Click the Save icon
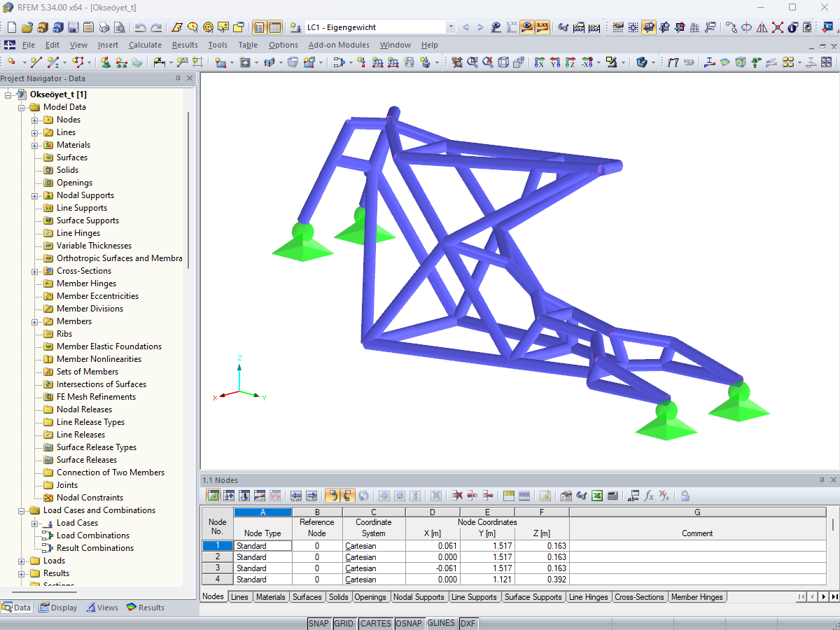 click(x=73, y=27)
